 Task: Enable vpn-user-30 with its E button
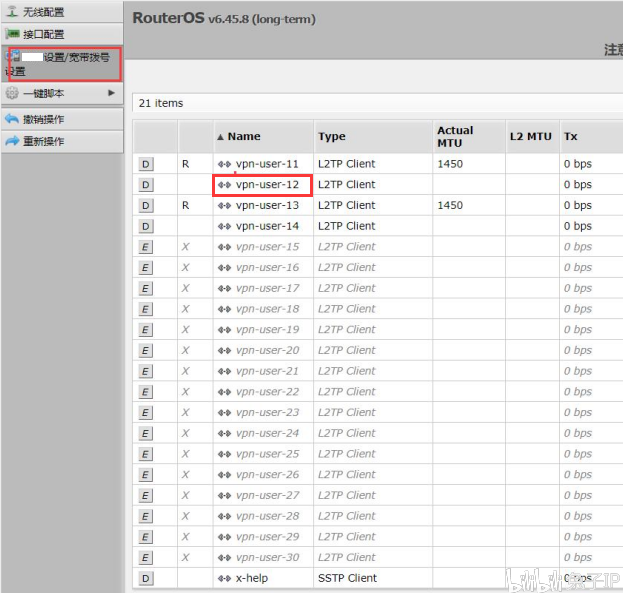[x=145, y=558]
